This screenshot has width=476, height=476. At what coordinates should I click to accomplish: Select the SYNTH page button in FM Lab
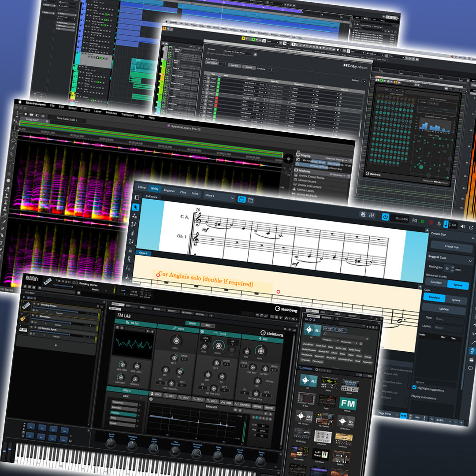coord(192,324)
